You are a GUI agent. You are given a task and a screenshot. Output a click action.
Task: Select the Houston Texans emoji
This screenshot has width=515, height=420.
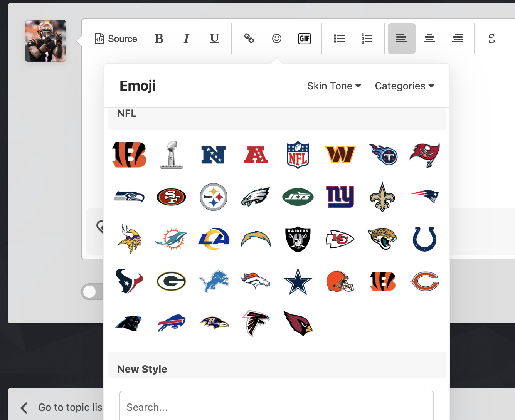click(129, 281)
